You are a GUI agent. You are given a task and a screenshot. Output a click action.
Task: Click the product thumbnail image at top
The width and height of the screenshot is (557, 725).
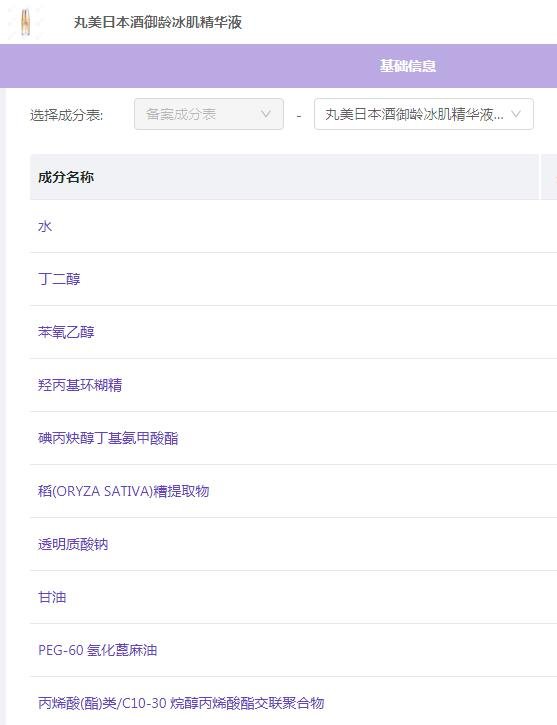[x=25, y=22]
